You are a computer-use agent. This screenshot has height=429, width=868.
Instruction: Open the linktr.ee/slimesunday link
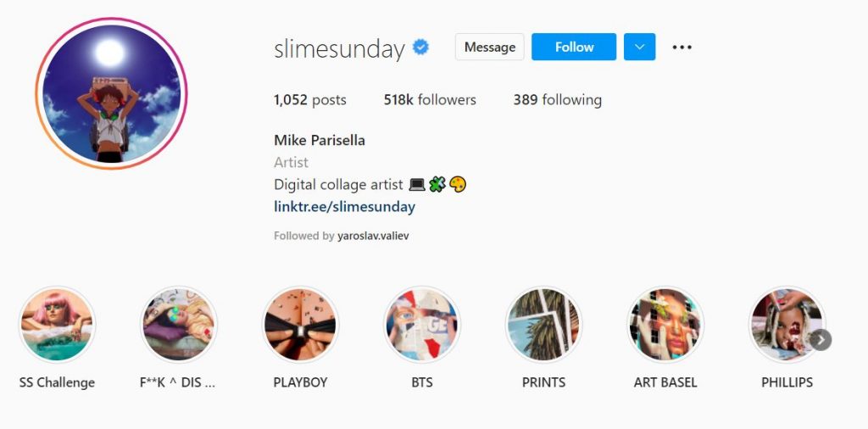(x=344, y=207)
